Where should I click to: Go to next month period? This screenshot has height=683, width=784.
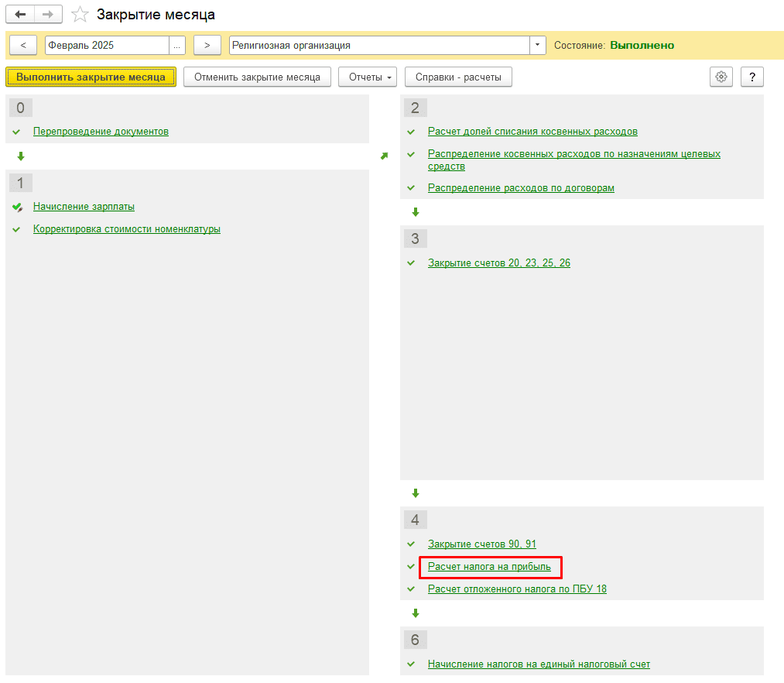(207, 46)
